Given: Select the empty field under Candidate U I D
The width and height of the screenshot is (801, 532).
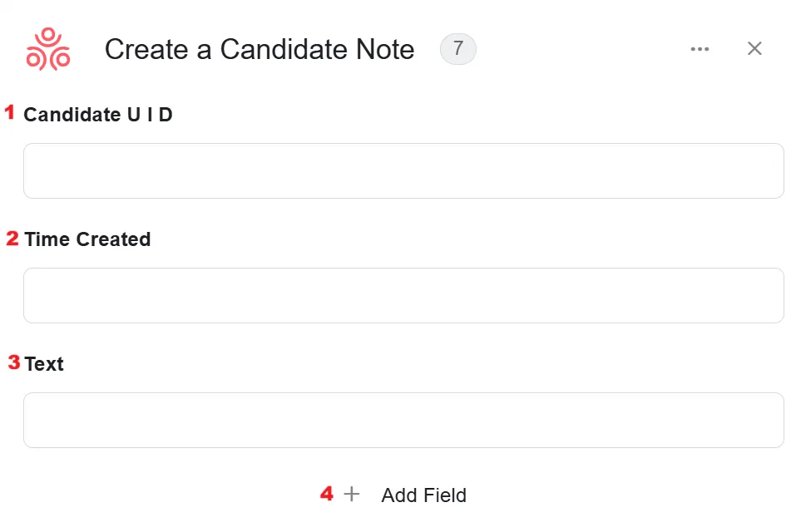Looking at the screenshot, I should click(x=403, y=171).
